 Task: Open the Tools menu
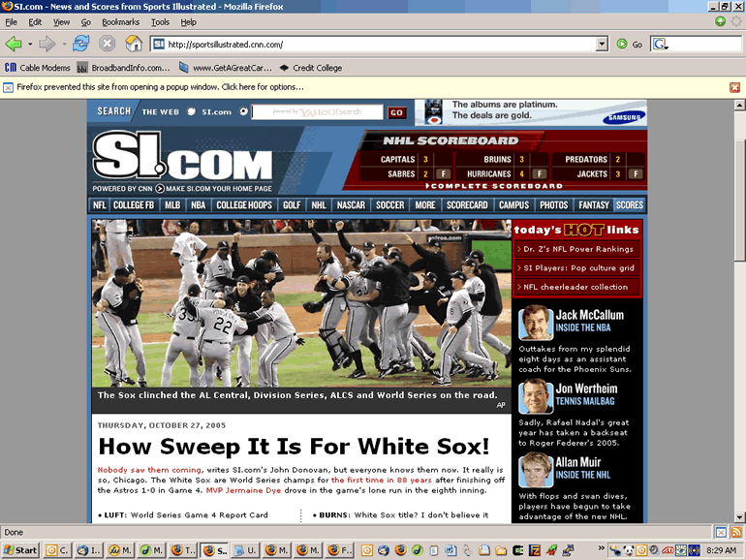click(x=160, y=22)
